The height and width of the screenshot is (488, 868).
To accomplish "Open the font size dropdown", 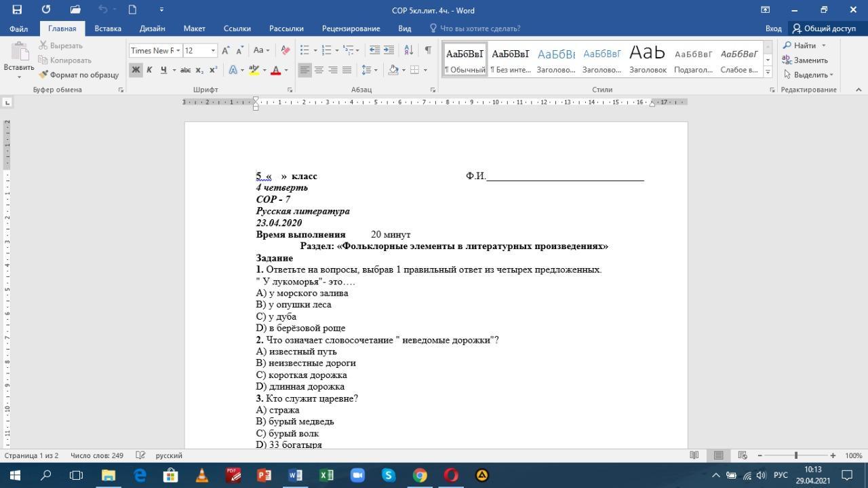I will click(x=213, y=50).
